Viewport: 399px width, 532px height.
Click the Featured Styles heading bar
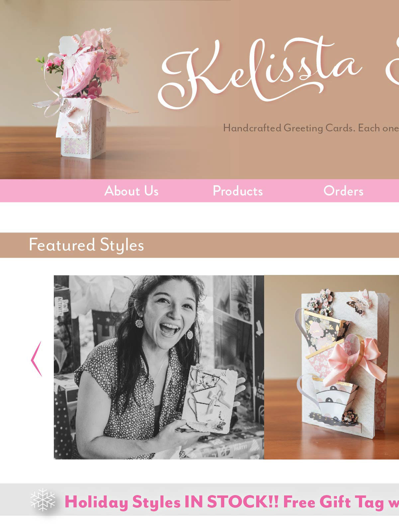click(199, 245)
